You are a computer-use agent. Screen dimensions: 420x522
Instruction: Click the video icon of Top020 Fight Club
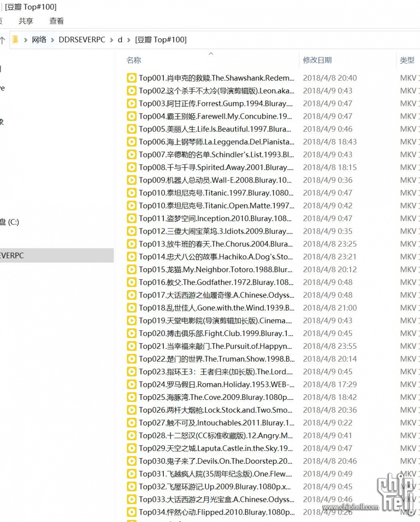[131, 333]
